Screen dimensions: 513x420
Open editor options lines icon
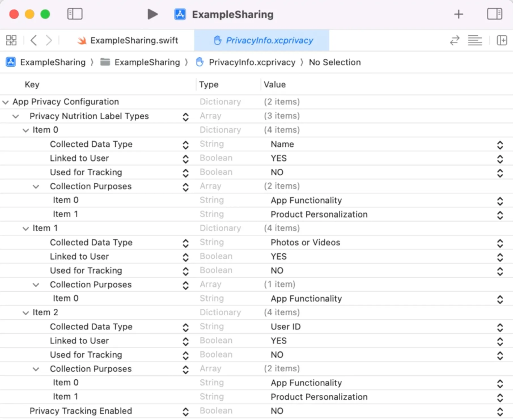click(x=475, y=40)
